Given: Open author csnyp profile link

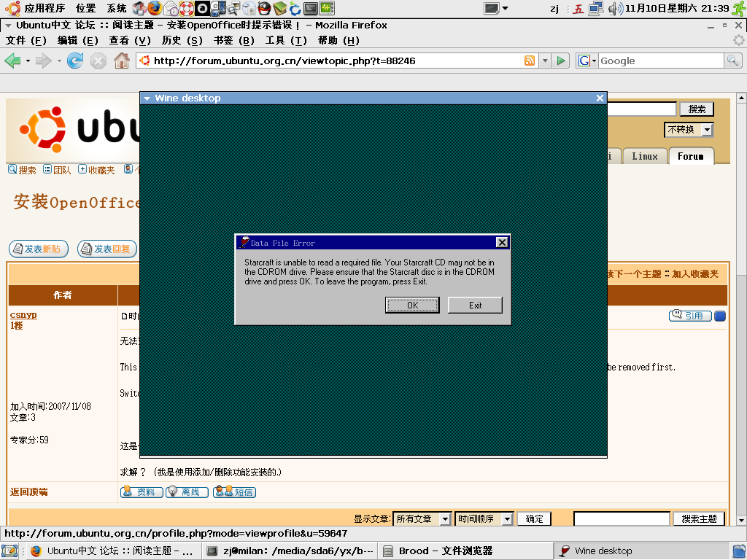Looking at the screenshot, I should 23,315.
